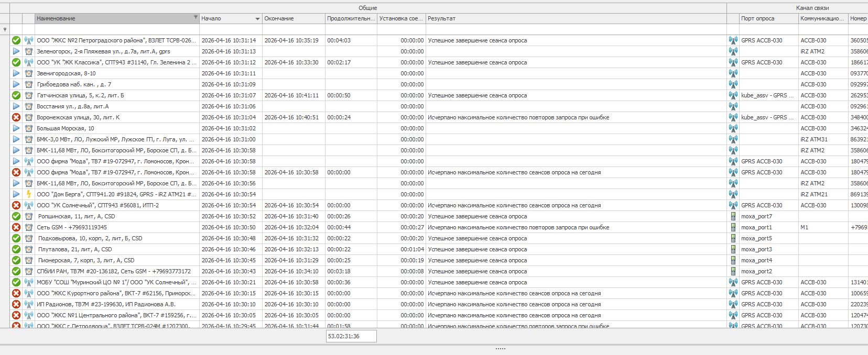The image size is (868, 355).
Task: Click the 53.02:31:36 total duration field
Action: pyautogui.click(x=351, y=336)
